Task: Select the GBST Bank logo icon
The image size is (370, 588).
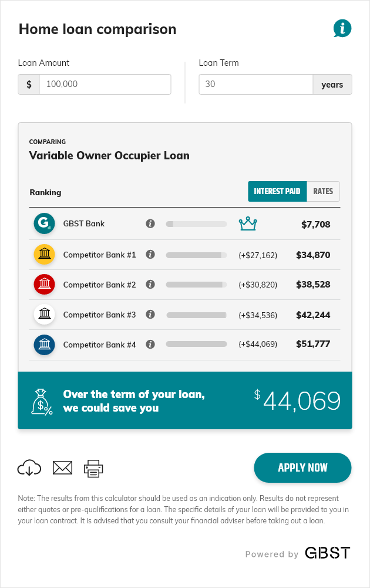Action: (x=44, y=223)
